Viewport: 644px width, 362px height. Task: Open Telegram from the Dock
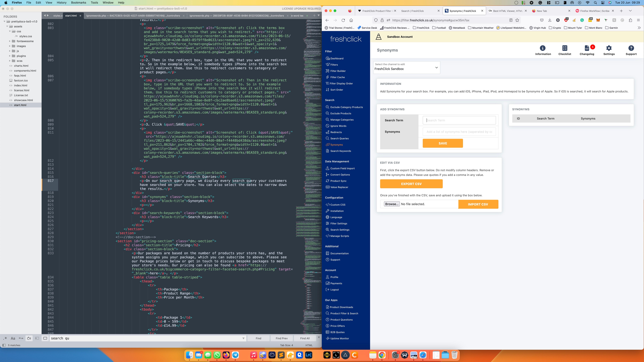pyautogui.click(x=235, y=355)
